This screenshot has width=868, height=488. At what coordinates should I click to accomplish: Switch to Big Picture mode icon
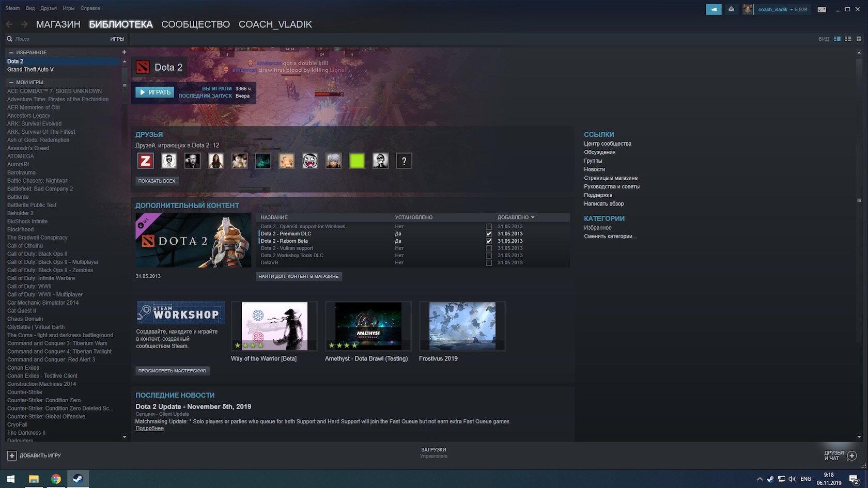coord(822,9)
